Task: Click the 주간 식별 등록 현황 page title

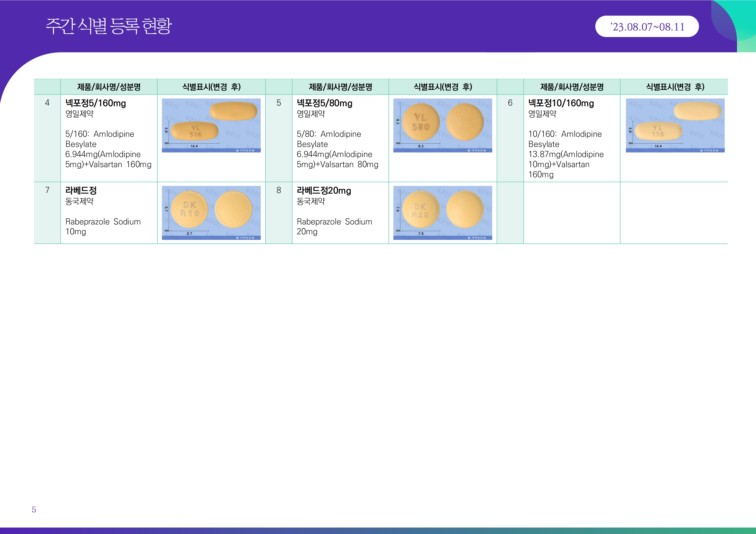Action: tap(109, 26)
